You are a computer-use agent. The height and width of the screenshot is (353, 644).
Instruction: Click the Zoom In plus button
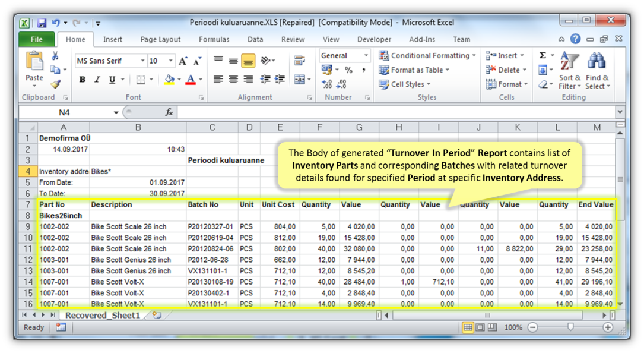point(608,327)
